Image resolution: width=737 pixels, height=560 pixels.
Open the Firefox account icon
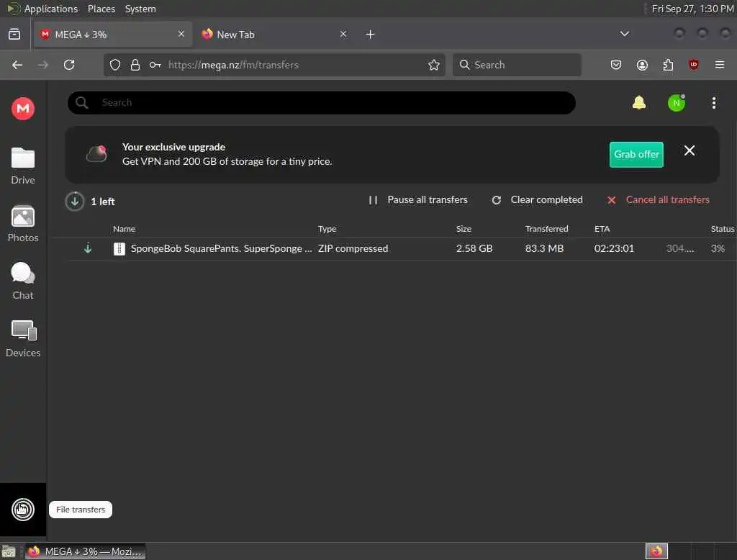(x=642, y=65)
